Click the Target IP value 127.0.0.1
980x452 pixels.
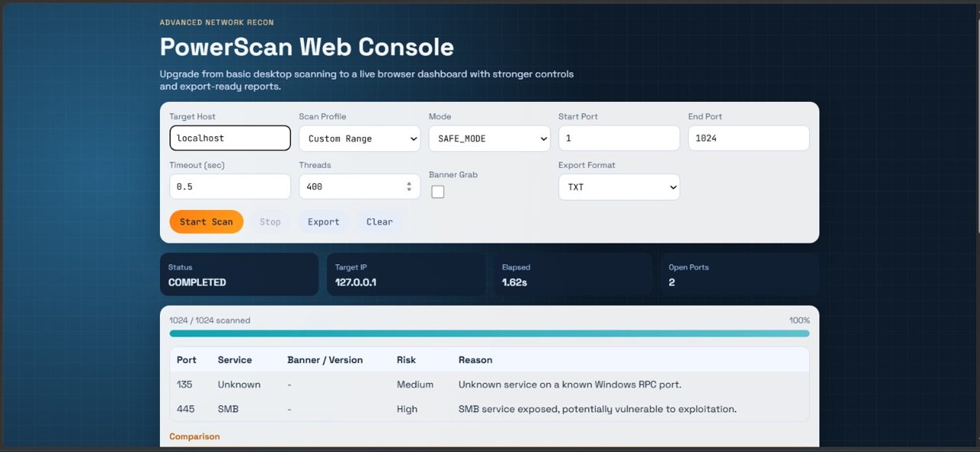point(355,282)
